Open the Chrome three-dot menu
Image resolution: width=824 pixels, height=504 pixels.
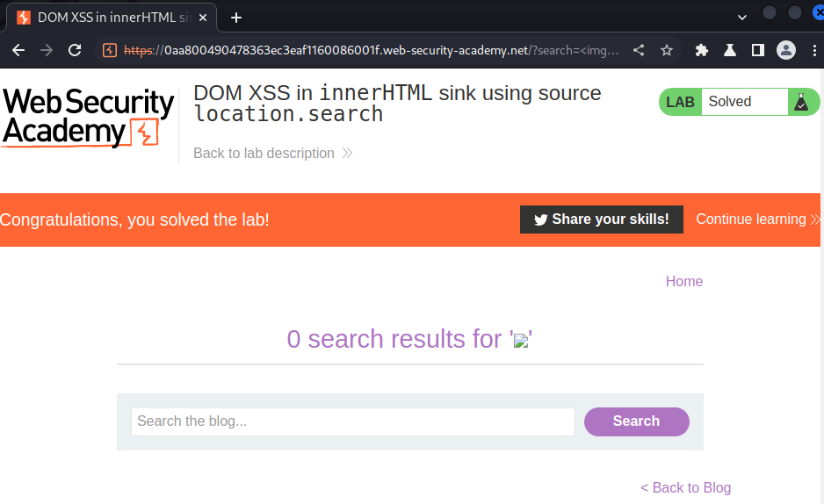[x=814, y=50]
